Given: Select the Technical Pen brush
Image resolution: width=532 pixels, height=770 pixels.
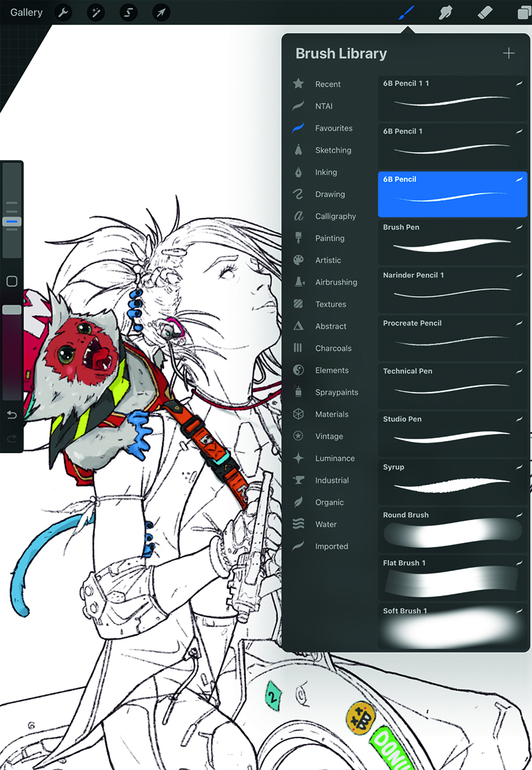Looking at the screenshot, I should coord(452,386).
